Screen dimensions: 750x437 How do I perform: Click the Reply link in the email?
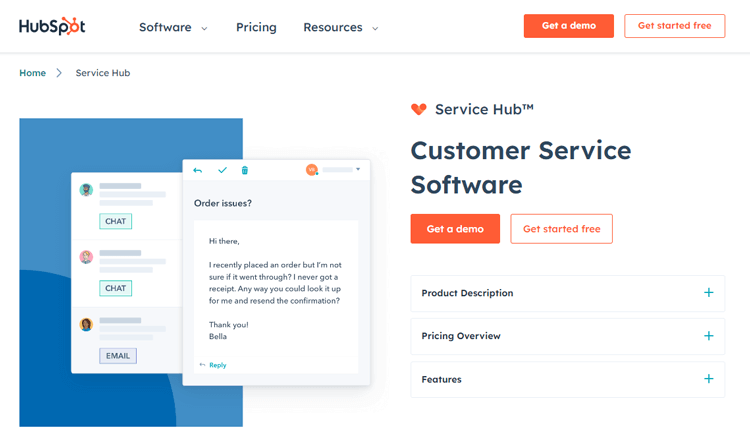point(218,365)
